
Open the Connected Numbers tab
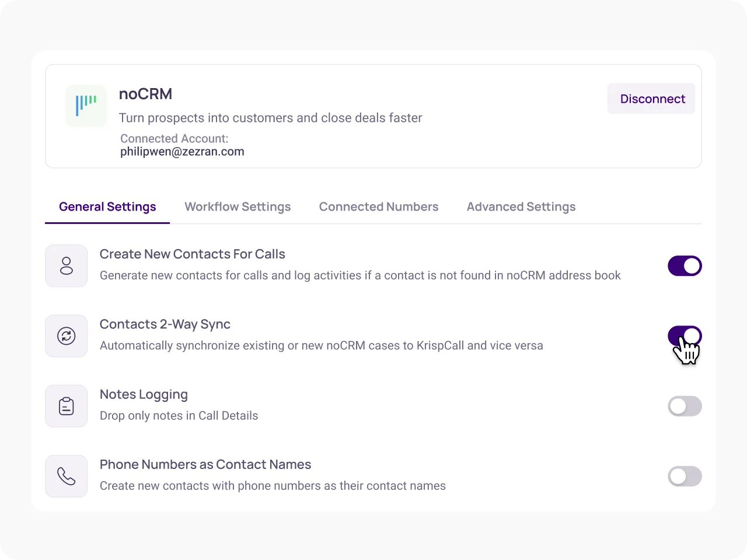coord(379,206)
